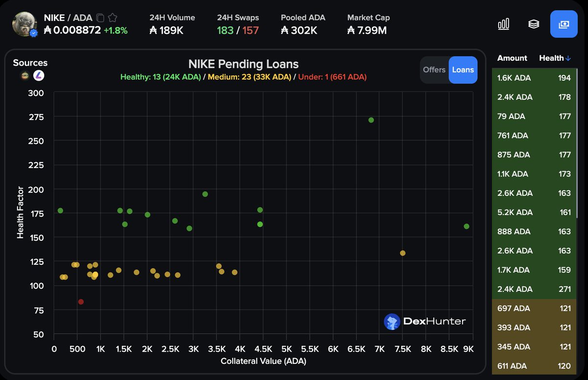588x380 pixels.
Task: Click the Healthy: 13 (24K ADA) label
Action: (x=161, y=77)
